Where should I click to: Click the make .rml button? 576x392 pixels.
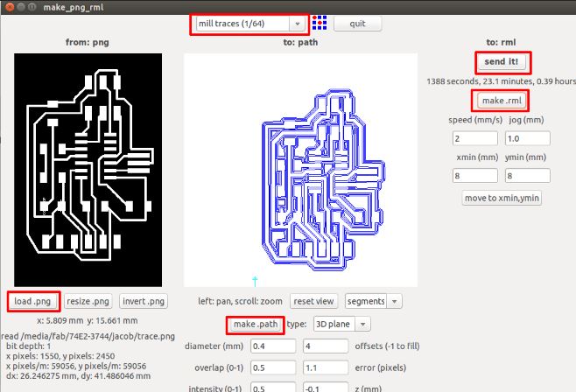tap(502, 101)
